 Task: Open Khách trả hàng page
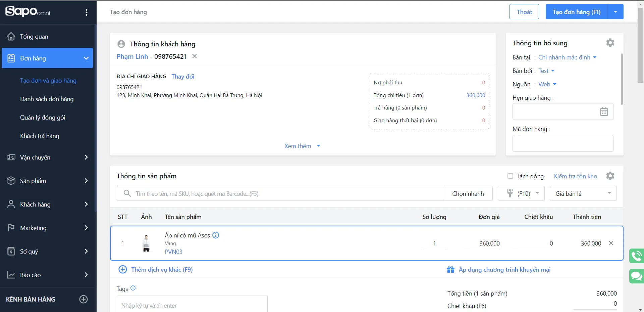coord(40,136)
